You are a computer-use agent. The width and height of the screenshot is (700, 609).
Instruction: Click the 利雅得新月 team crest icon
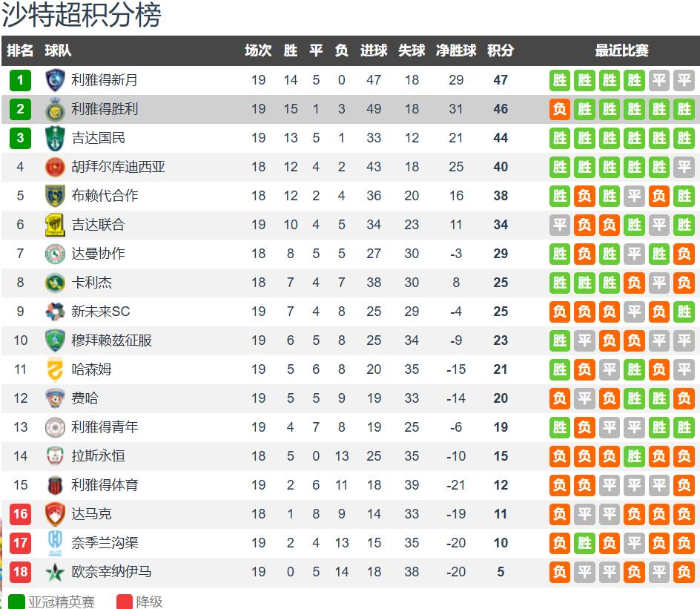click(55, 80)
